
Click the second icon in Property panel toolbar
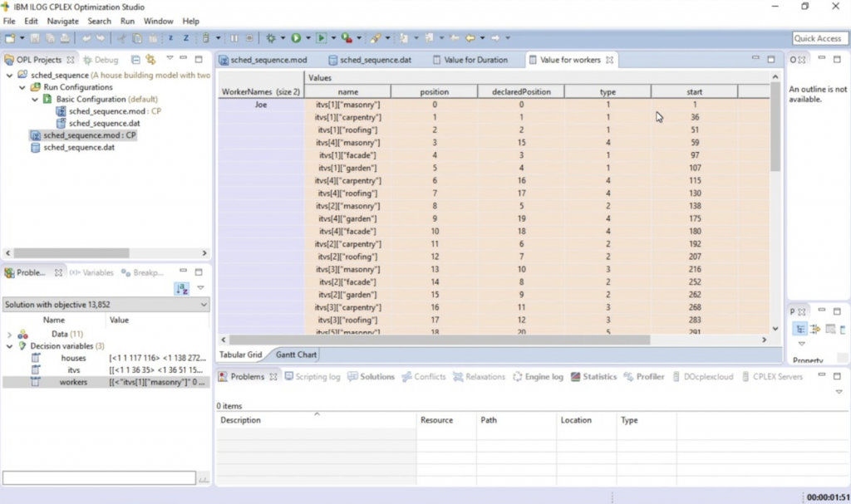coord(815,330)
